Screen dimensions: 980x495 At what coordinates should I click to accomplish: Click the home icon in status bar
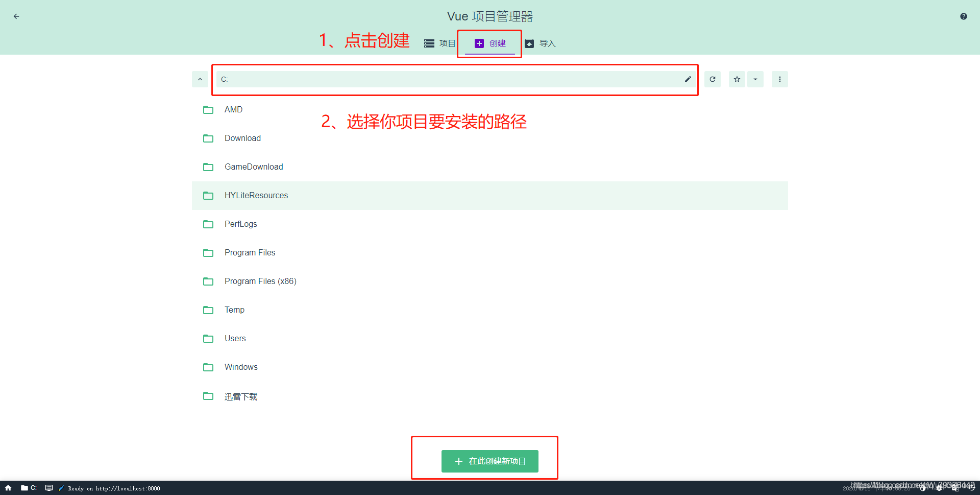click(x=8, y=488)
